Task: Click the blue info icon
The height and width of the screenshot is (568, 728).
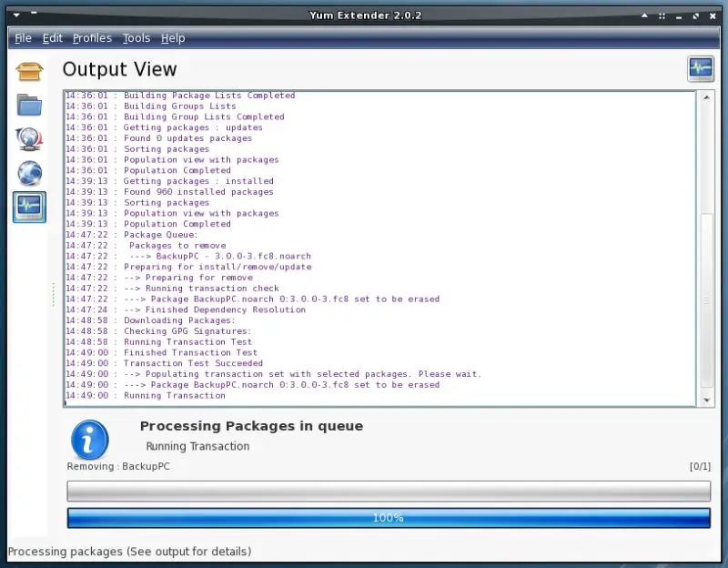Action: point(90,440)
